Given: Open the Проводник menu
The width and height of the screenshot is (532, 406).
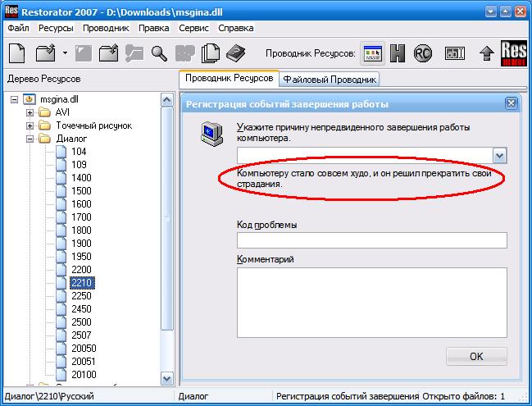Looking at the screenshot, I should pyautogui.click(x=106, y=28).
